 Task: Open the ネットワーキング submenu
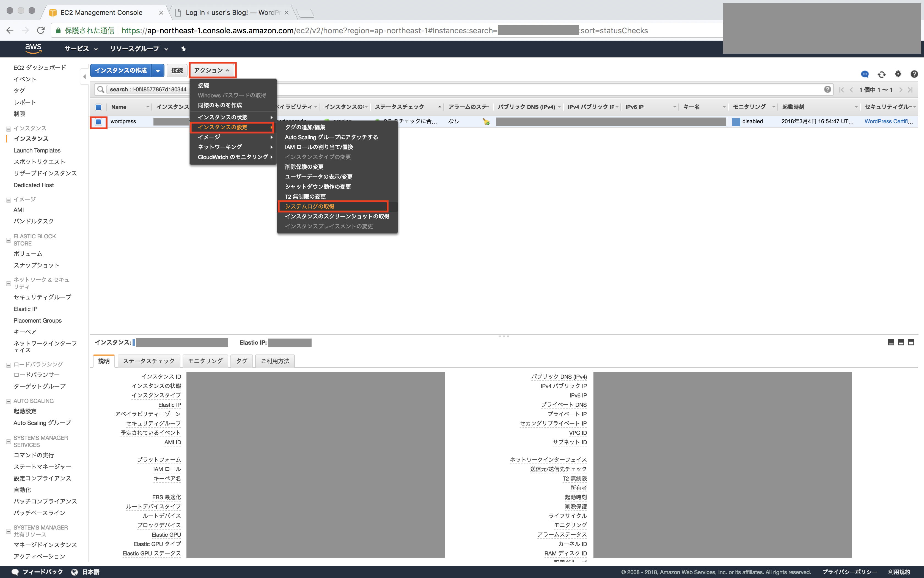(233, 147)
